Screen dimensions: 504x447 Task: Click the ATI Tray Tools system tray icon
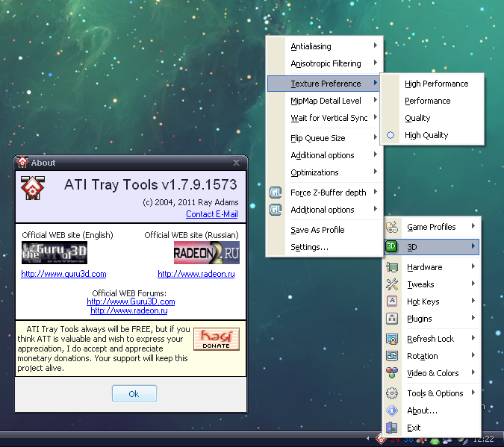pyautogui.click(x=381, y=440)
